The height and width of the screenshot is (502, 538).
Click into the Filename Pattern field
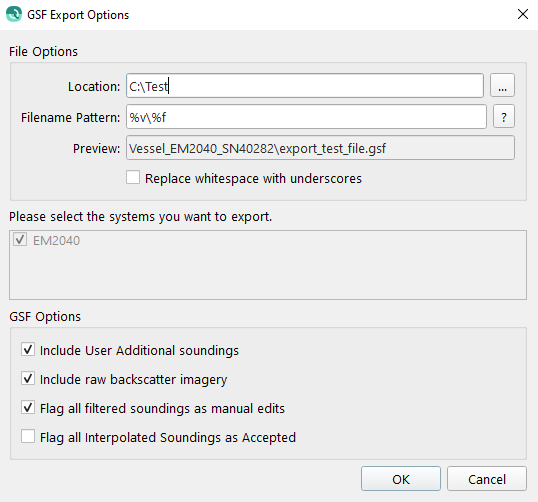(x=306, y=117)
